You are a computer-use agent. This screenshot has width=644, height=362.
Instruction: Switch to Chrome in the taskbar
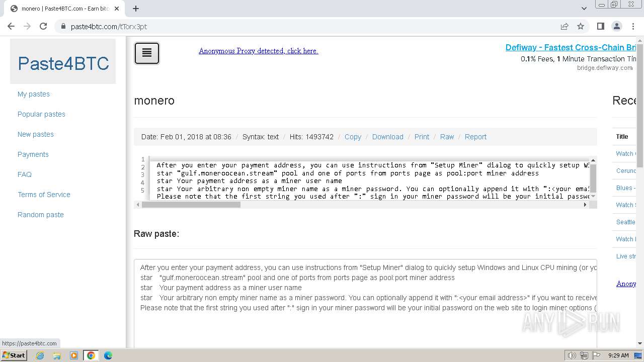(91, 355)
